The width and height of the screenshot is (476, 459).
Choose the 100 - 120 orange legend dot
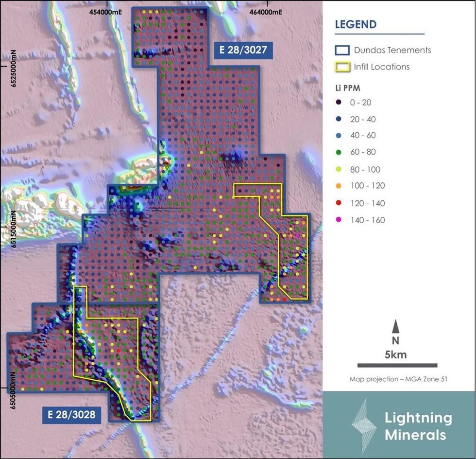[x=339, y=186]
